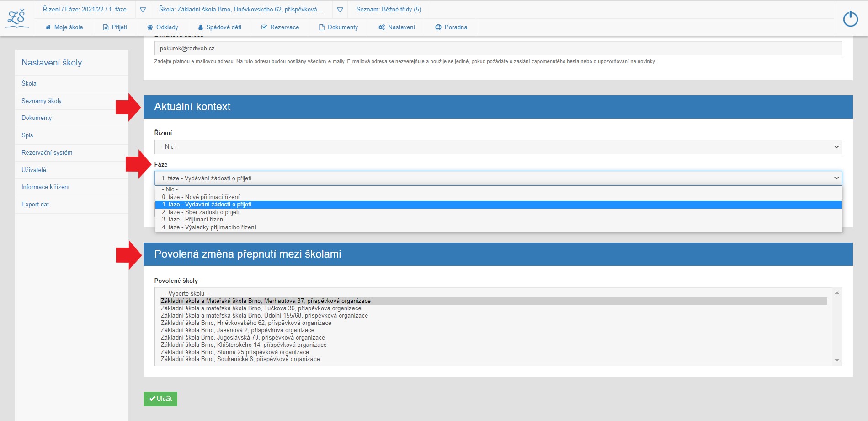The width and height of the screenshot is (868, 421).
Task: Choose '3. fáze - Přijímací řízení'
Action: [498, 220]
